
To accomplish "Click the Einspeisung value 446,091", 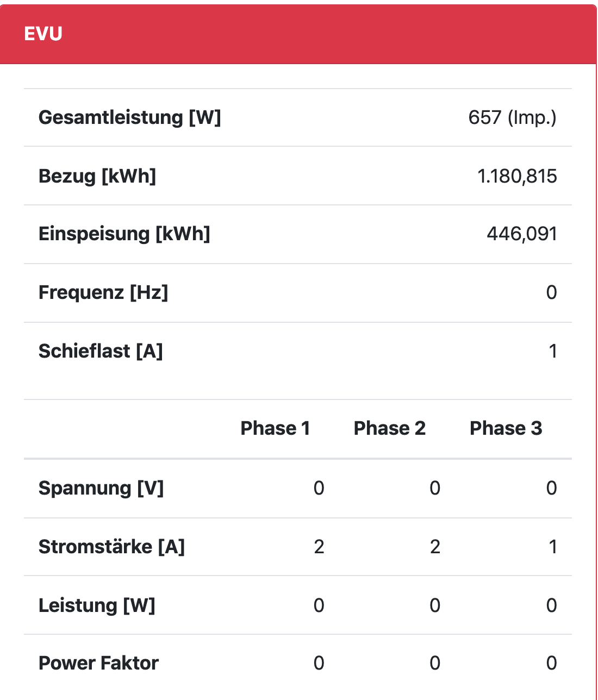I will [x=522, y=234].
